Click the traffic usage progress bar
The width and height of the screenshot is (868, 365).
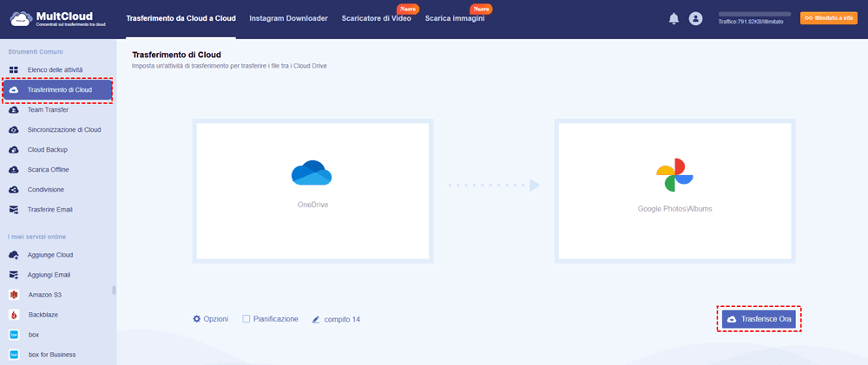coord(754,14)
